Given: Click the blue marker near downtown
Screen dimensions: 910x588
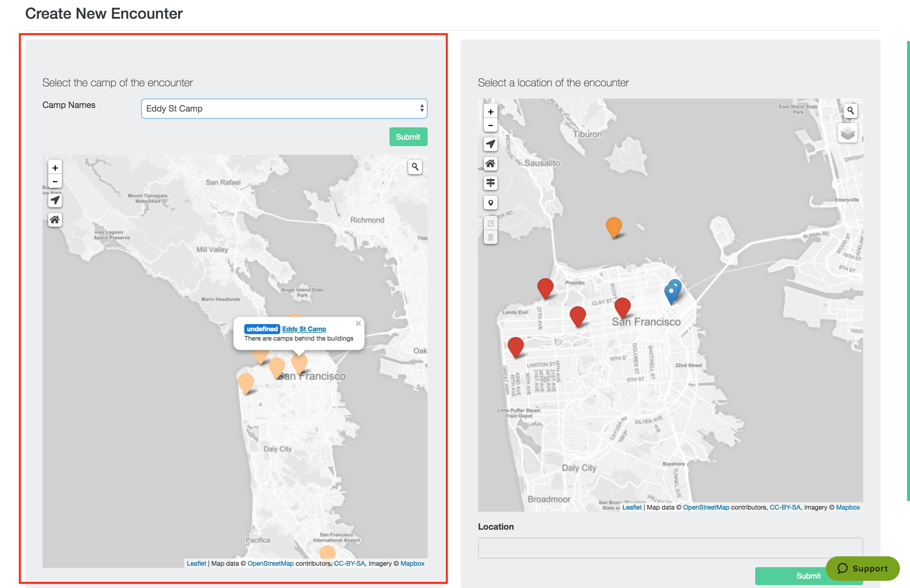Looking at the screenshot, I should (671, 293).
